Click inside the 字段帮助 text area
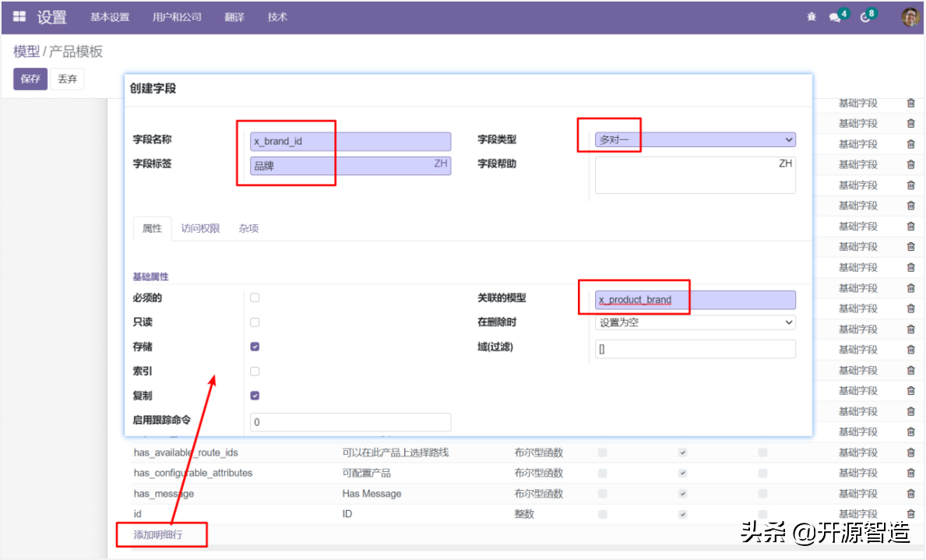 pos(695,174)
